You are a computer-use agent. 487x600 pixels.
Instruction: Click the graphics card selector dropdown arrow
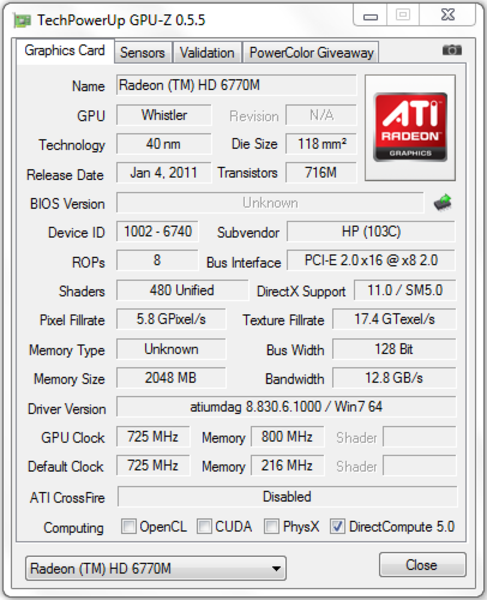click(x=276, y=569)
